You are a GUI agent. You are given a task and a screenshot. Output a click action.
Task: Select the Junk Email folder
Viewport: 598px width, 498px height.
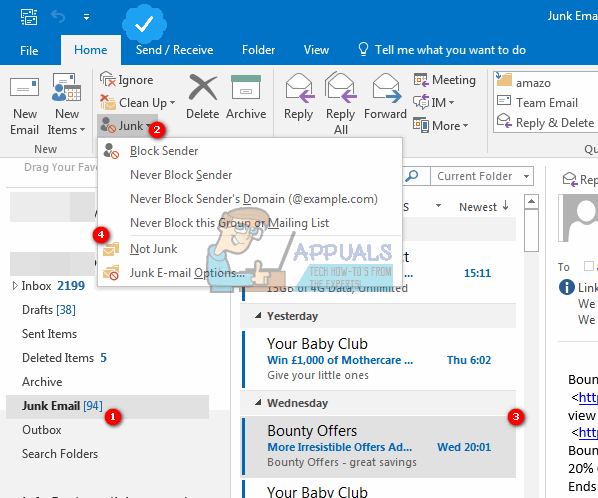pyautogui.click(x=108, y=406)
